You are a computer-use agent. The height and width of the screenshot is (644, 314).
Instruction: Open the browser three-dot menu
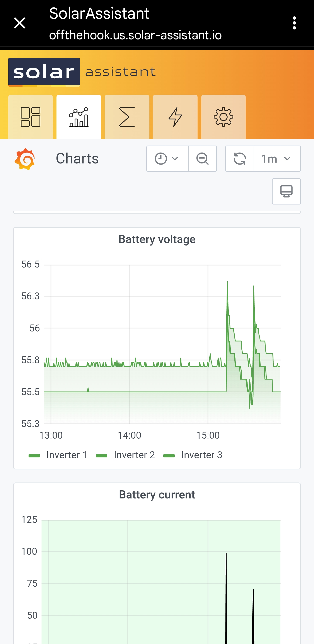tap(295, 23)
